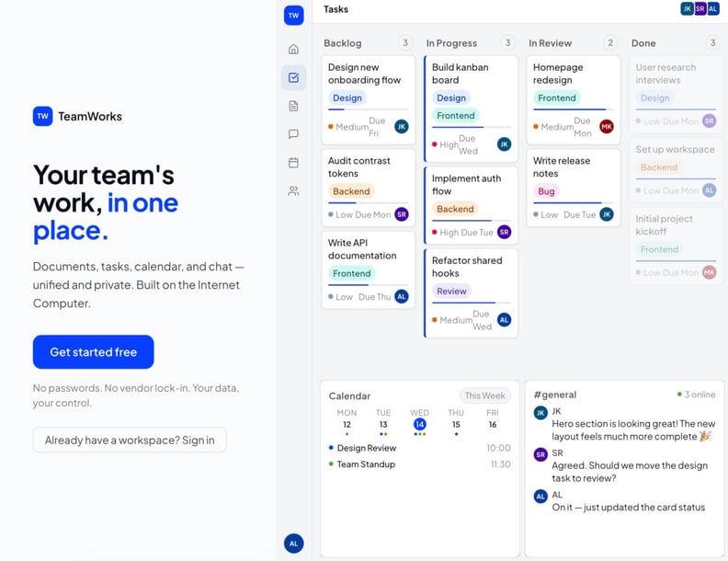Screen dimensions: 728x561
Task: Open the Team Standup calendar event
Action: click(420, 464)
